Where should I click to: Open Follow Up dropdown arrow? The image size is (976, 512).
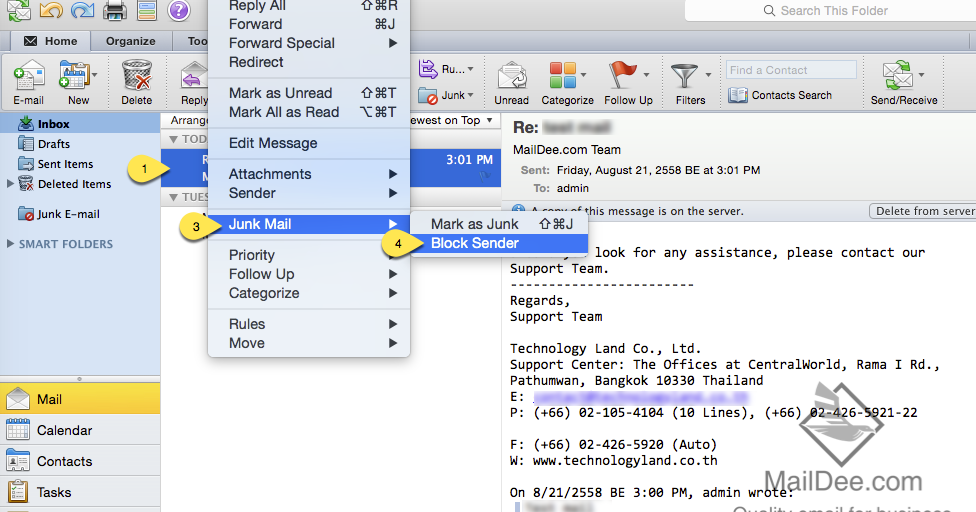[646, 75]
